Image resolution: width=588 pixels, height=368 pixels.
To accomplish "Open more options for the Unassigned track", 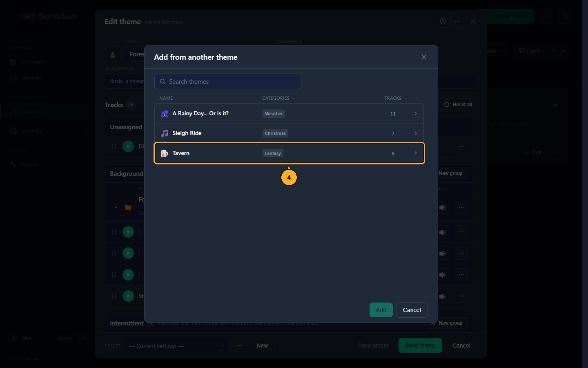I will [x=461, y=146].
